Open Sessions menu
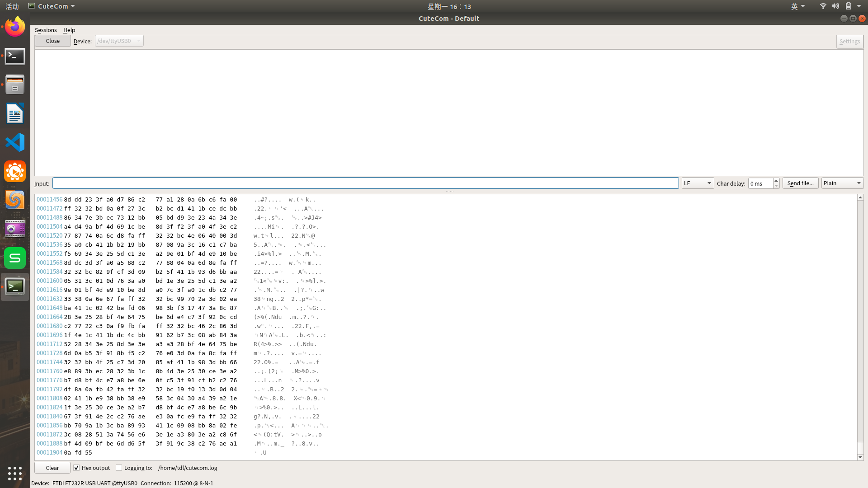 [x=45, y=29]
